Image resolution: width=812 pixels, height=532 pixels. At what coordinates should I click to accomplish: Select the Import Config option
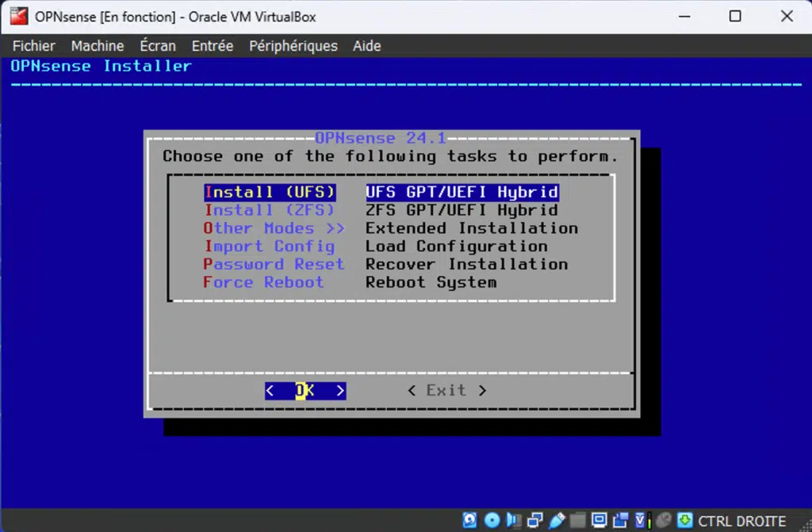pos(270,247)
